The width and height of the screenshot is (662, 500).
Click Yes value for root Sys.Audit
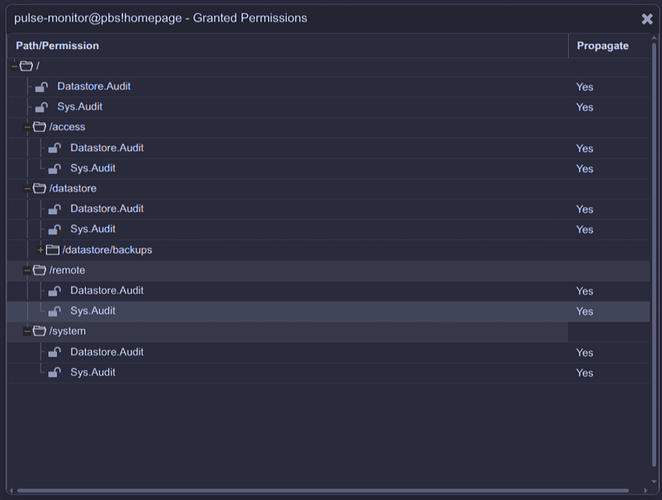[x=585, y=107]
